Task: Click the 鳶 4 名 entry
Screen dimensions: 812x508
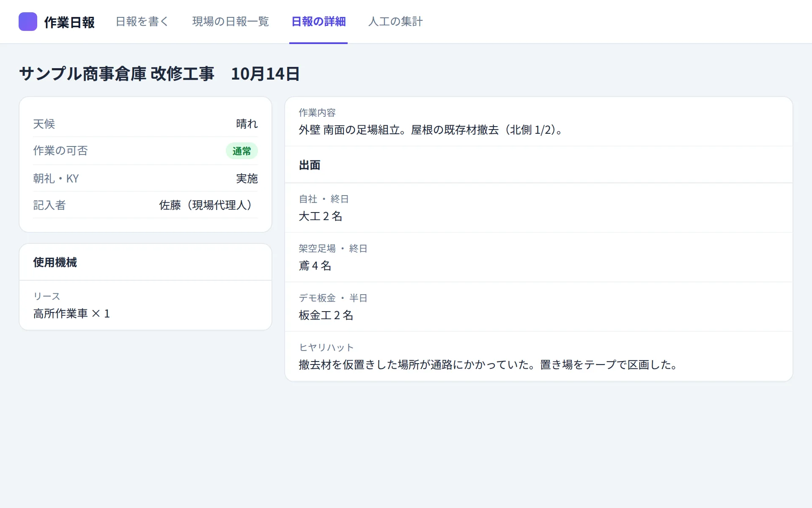Action: (x=315, y=266)
